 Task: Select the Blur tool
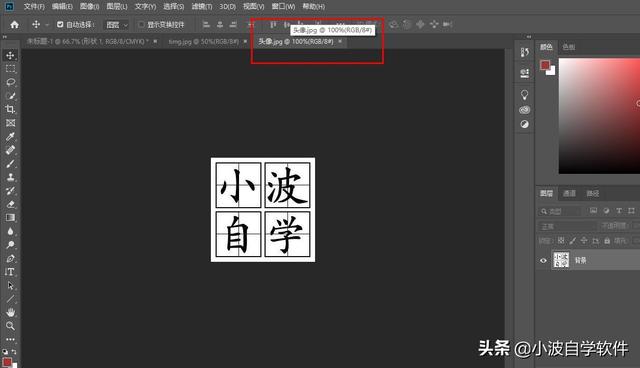point(10,231)
